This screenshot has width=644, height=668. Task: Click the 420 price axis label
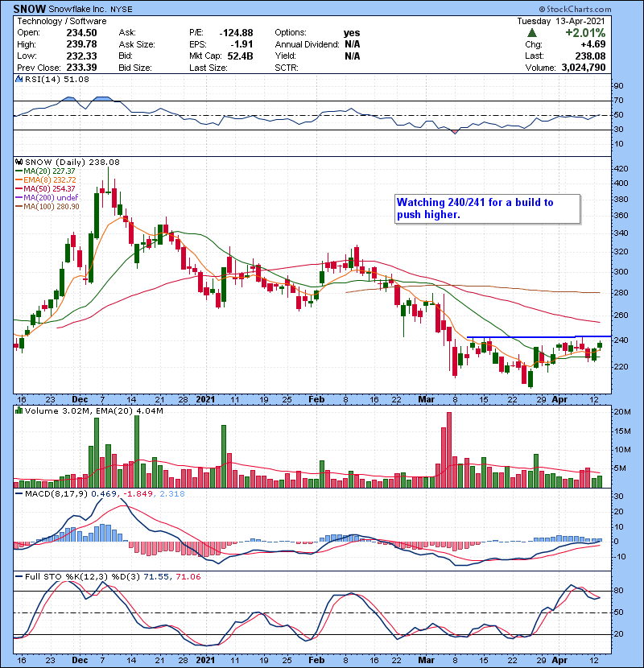point(620,169)
